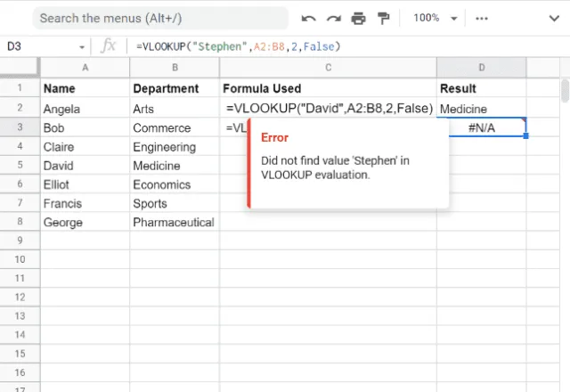
Task: Click the Redo arrow icon
Action: click(334, 18)
